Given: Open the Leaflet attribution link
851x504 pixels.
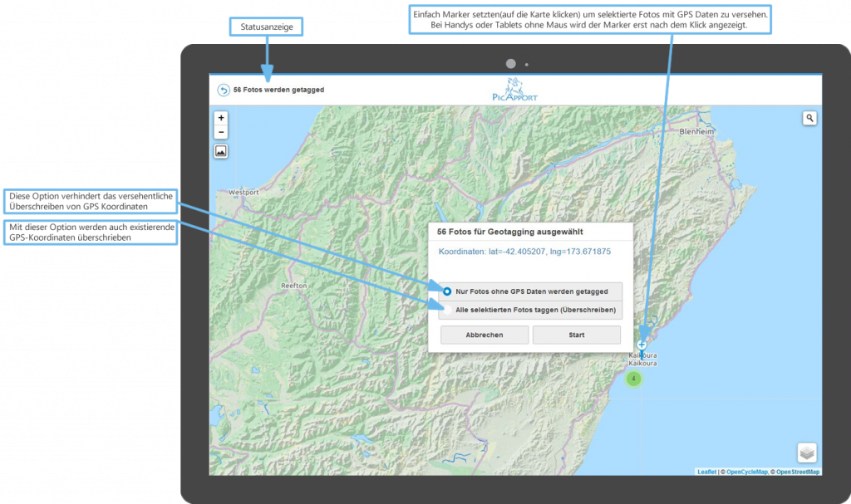Looking at the screenshot, I should point(707,472).
